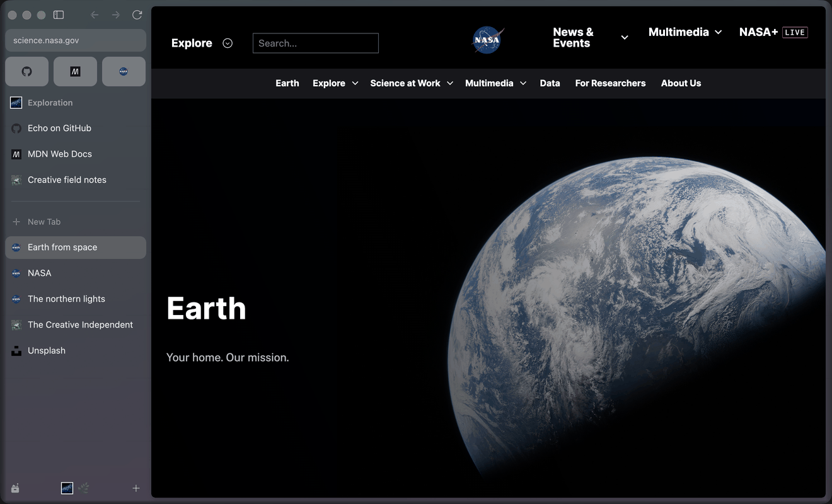Open the library box icon in the sidebar footer
The height and width of the screenshot is (504, 832).
pyautogui.click(x=15, y=488)
